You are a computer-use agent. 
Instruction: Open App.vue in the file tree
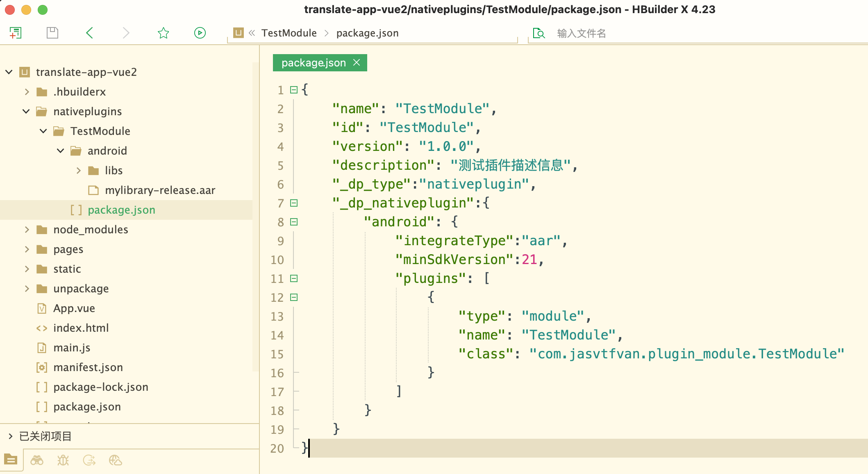[74, 308]
